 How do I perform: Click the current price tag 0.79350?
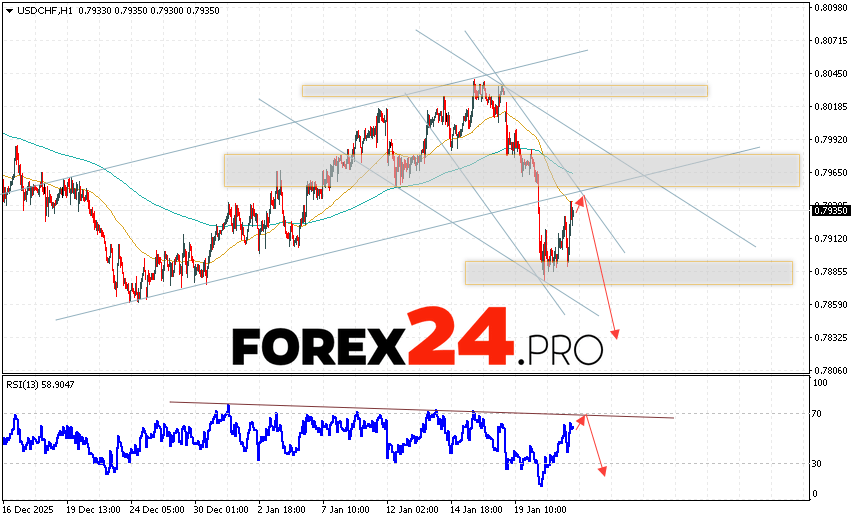coord(830,211)
